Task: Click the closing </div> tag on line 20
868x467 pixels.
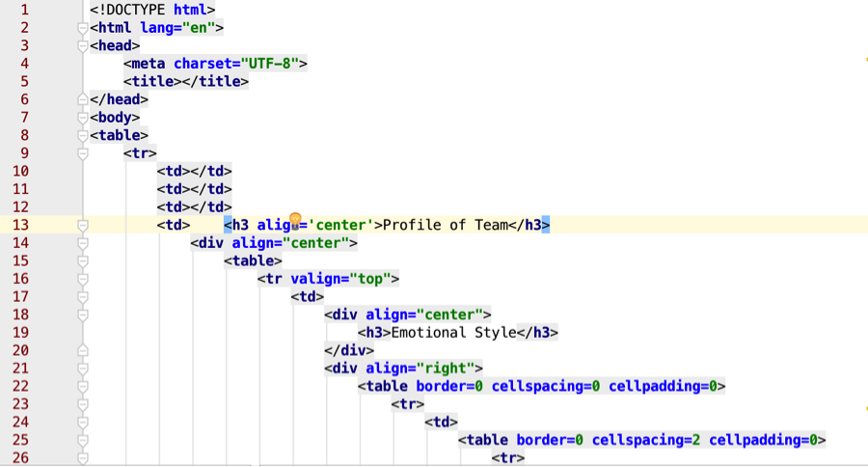Action: tap(349, 350)
